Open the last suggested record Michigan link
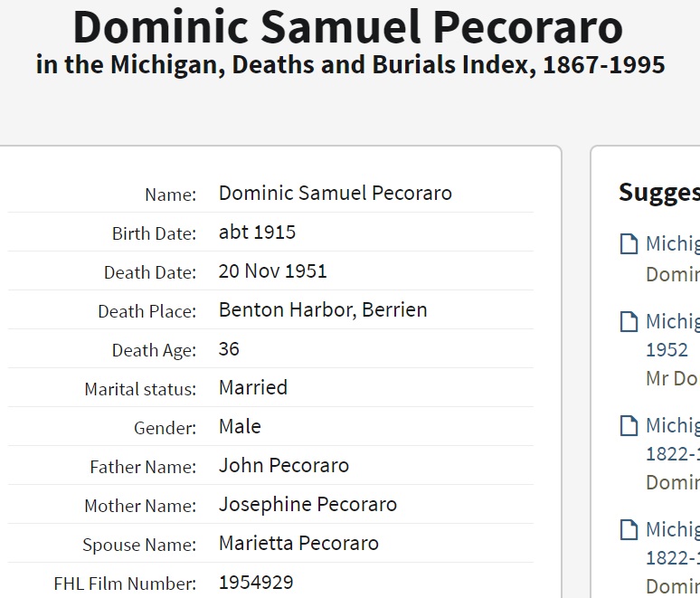 point(673,530)
